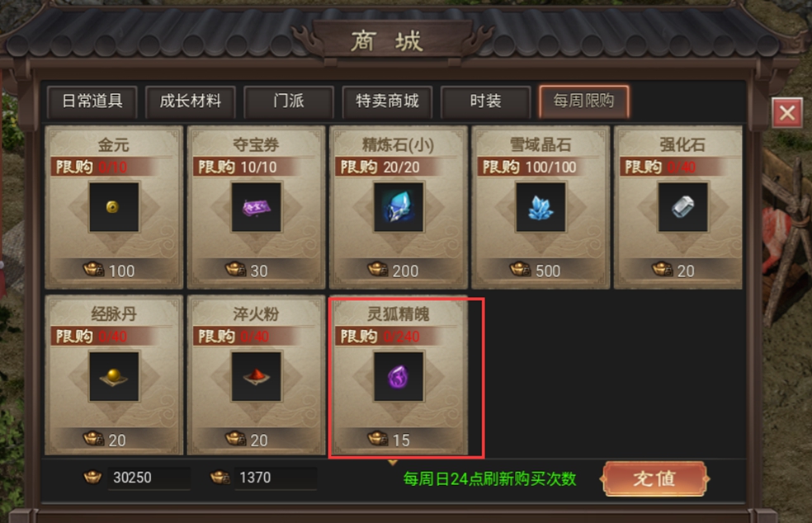Close the 商城 shop window

(787, 112)
